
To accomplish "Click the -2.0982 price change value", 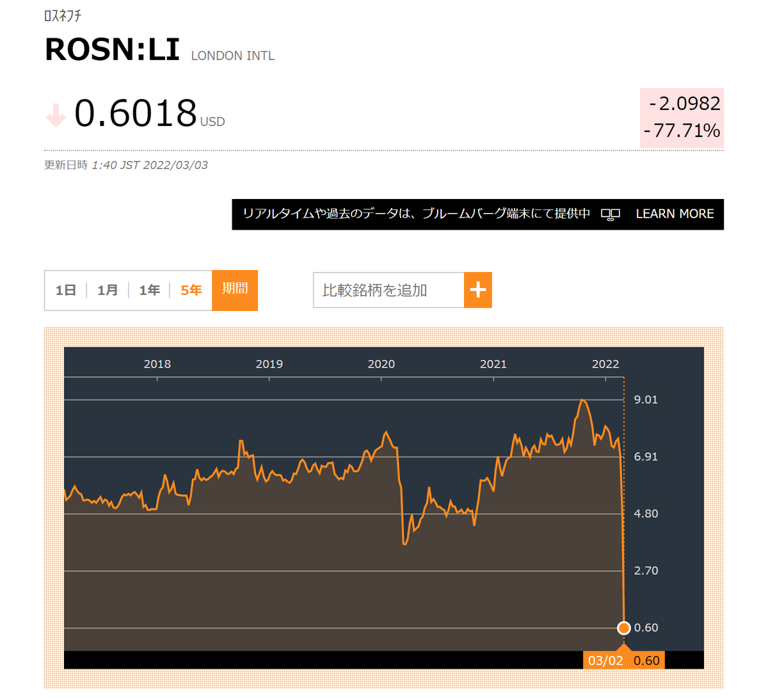I will [x=684, y=104].
